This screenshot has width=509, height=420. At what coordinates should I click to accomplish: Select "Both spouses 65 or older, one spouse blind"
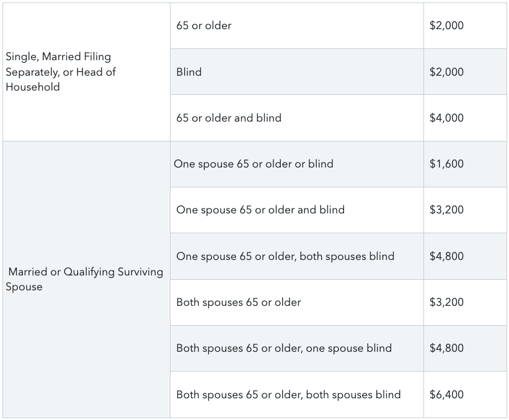(284, 348)
